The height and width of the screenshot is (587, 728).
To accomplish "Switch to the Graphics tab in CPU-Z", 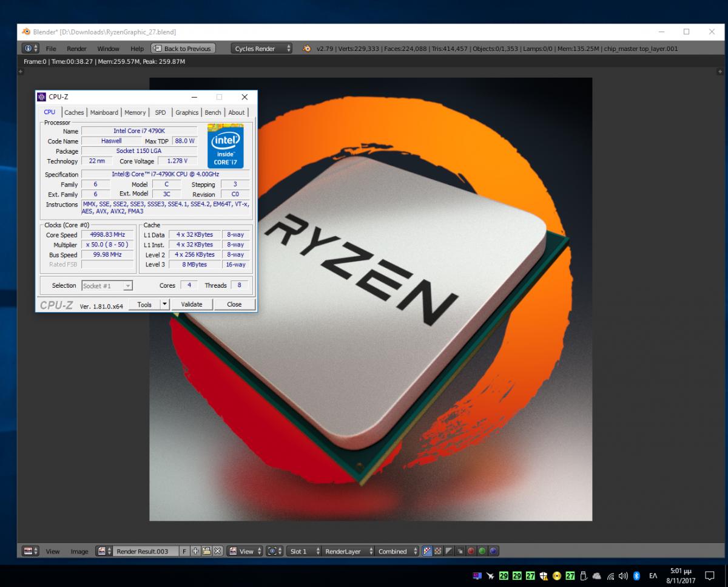I will [x=187, y=112].
